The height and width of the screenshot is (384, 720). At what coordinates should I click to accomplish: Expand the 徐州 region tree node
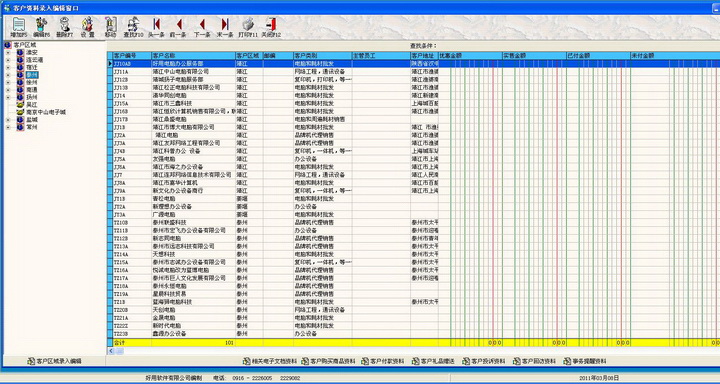pos(7,82)
